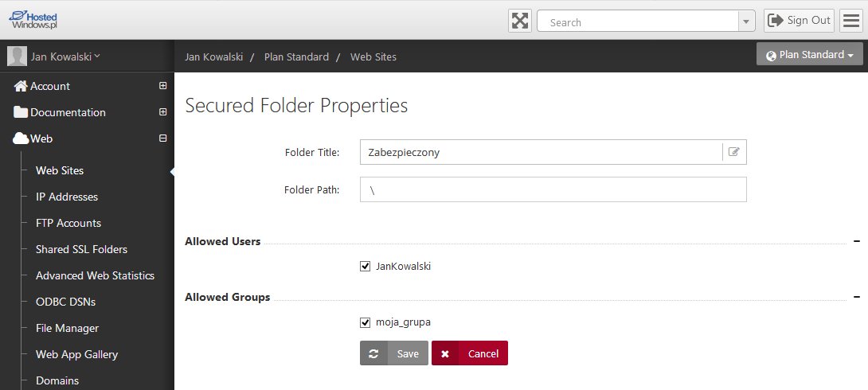This screenshot has height=390, width=868.
Task: Click into the Folder Title field
Action: 541,152
